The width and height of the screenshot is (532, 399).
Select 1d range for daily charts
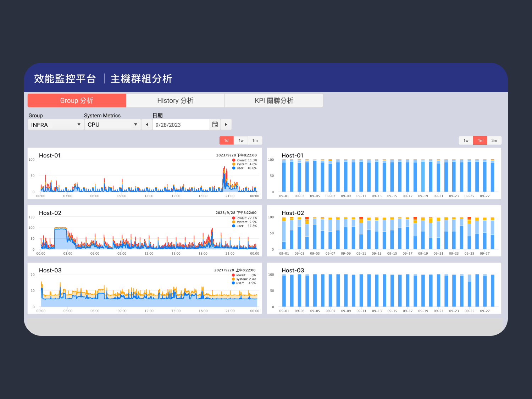click(x=226, y=140)
